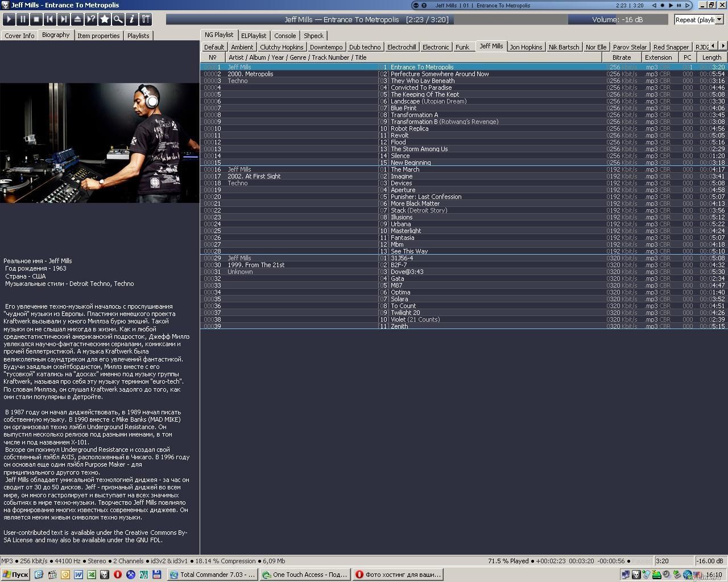Open the Ambient playlist tab
Screen dimensions: 728x582
click(x=242, y=47)
